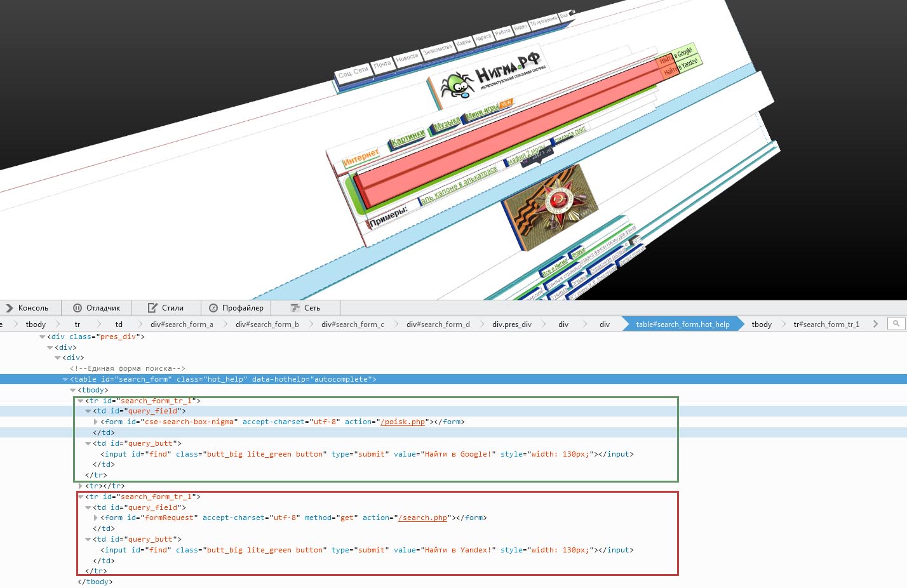This screenshot has width=907, height=588.
Task: Click the Знакомства tab in 3D view
Action: (x=438, y=48)
